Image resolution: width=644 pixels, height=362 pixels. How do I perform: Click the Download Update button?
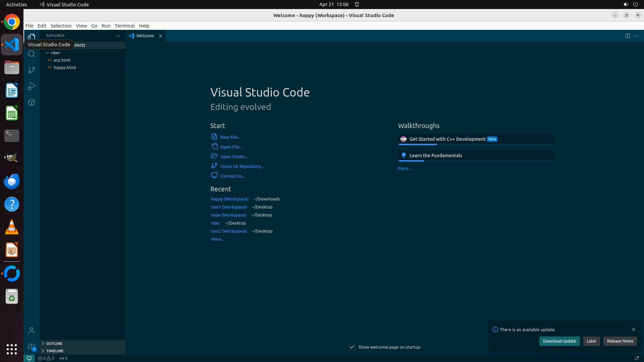tap(559, 341)
